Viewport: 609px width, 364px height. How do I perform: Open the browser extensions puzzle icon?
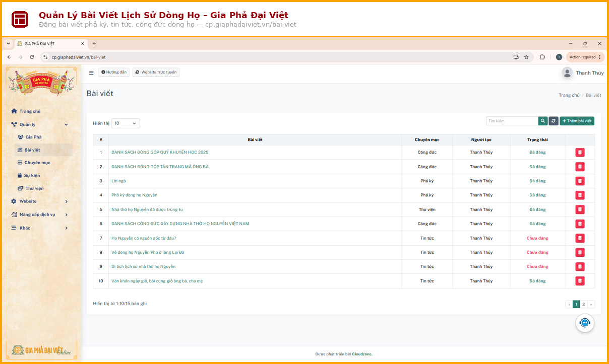[542, 57]
